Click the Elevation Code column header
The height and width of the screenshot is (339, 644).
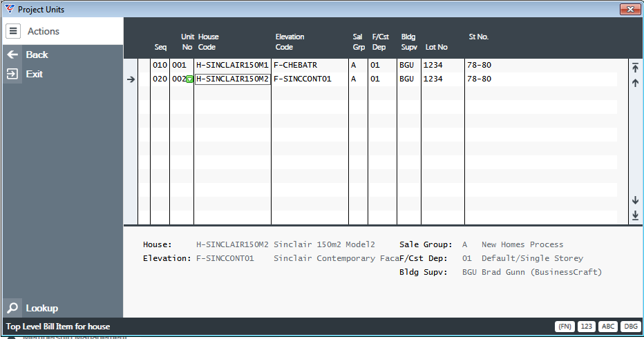[x=290, y=42]
